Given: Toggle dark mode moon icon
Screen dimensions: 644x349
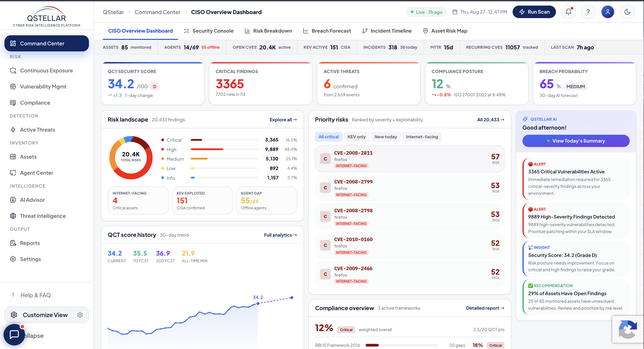Looking at the screenshot, I should [627, 12].
